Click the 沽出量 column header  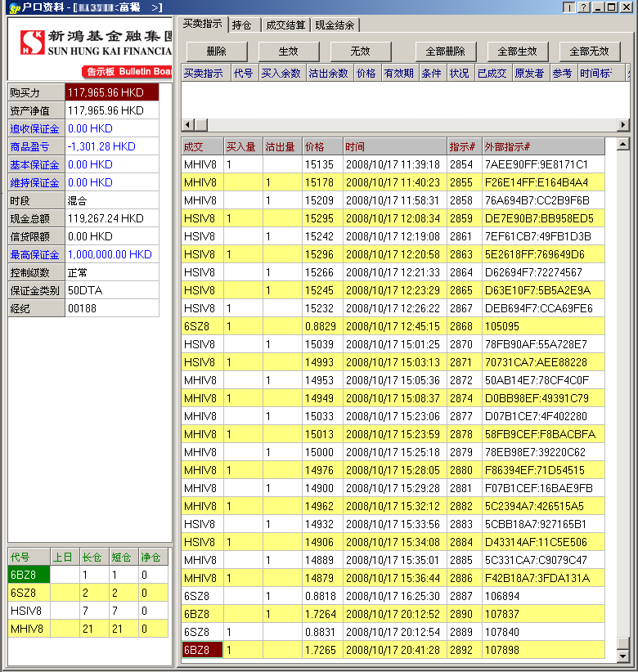coord(282,146)
